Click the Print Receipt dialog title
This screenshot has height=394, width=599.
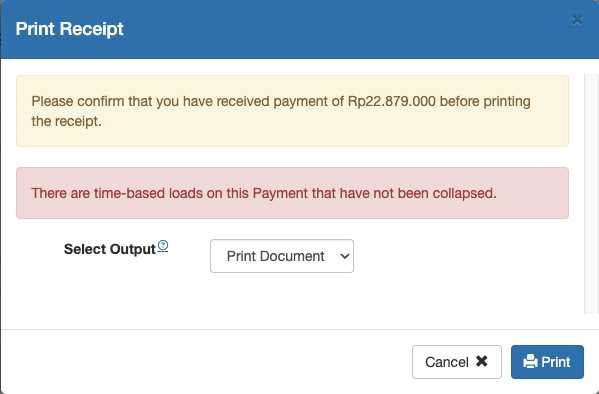70,29
